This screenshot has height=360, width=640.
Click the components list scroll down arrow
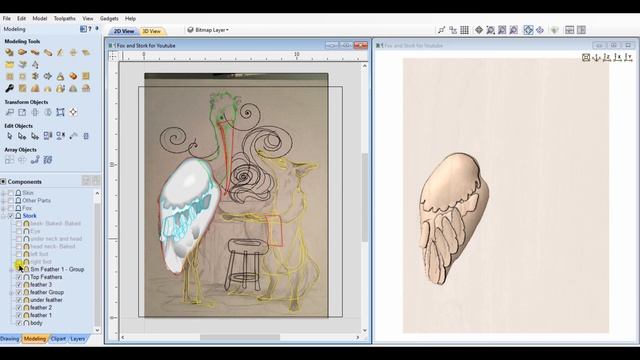[97, 330]
